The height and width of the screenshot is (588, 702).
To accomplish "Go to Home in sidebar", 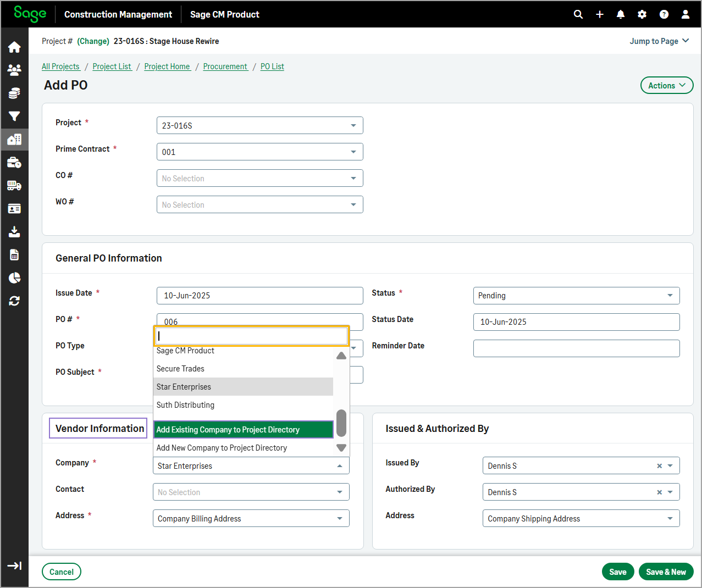I will (14, 47).
